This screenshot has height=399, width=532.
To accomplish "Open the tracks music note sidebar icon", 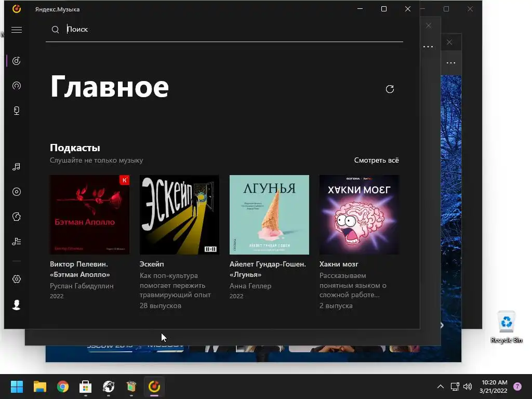I will click(x=16, y=167).
